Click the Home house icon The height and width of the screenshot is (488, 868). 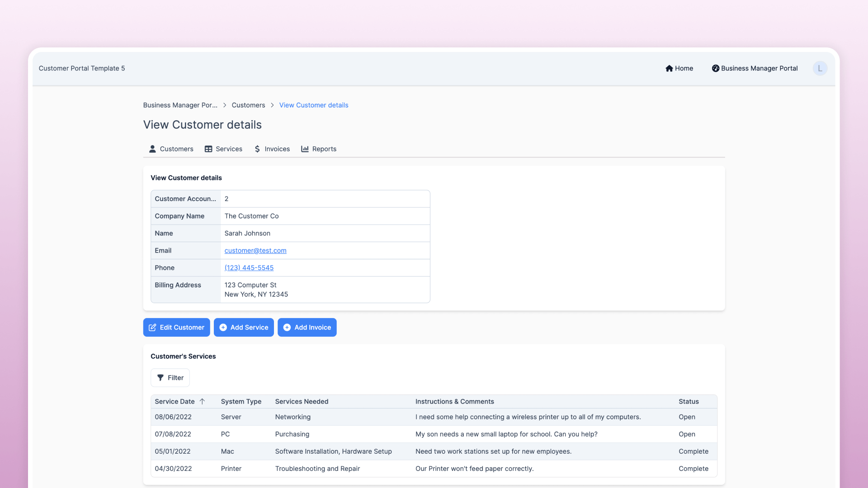pos(669,68)
